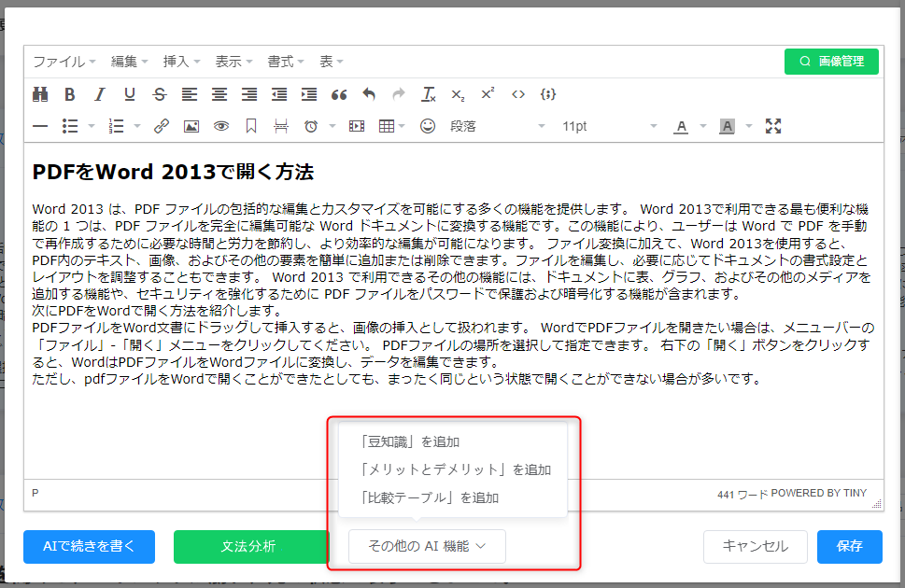
Task: Open 11pt font size dropdown
Action: click(x=610, y=126)
